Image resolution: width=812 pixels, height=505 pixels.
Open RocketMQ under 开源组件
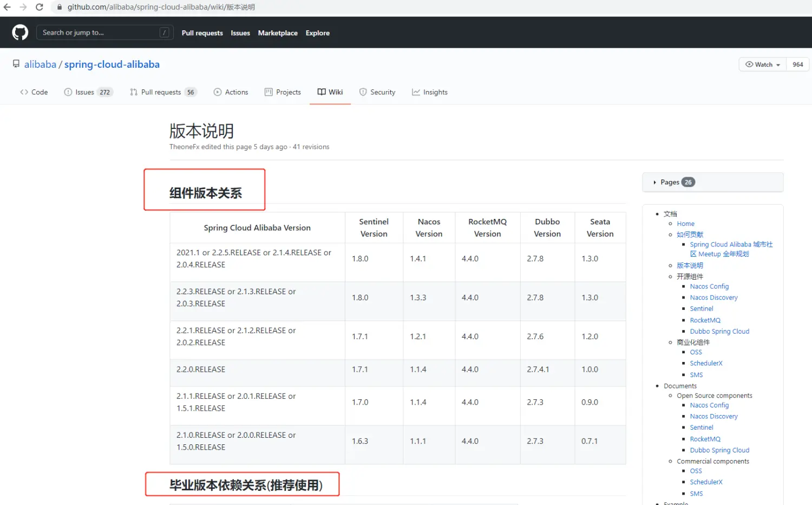point(705,320)
